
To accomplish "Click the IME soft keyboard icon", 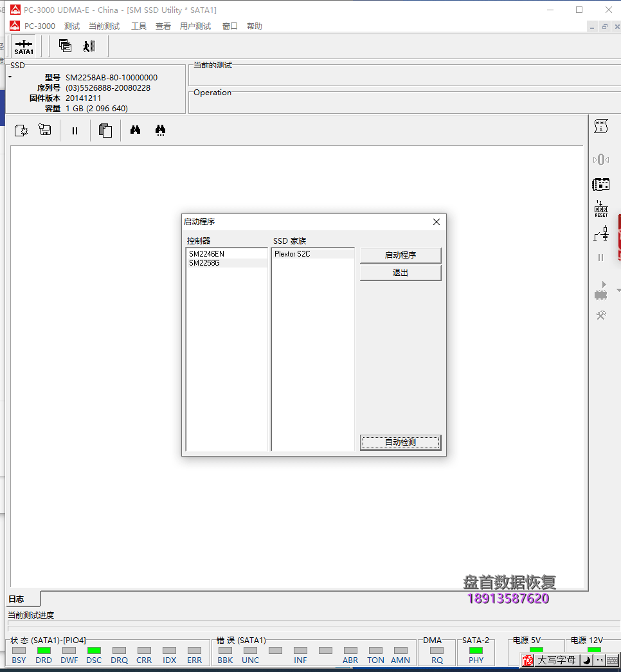I will click(x=613, y=660).
